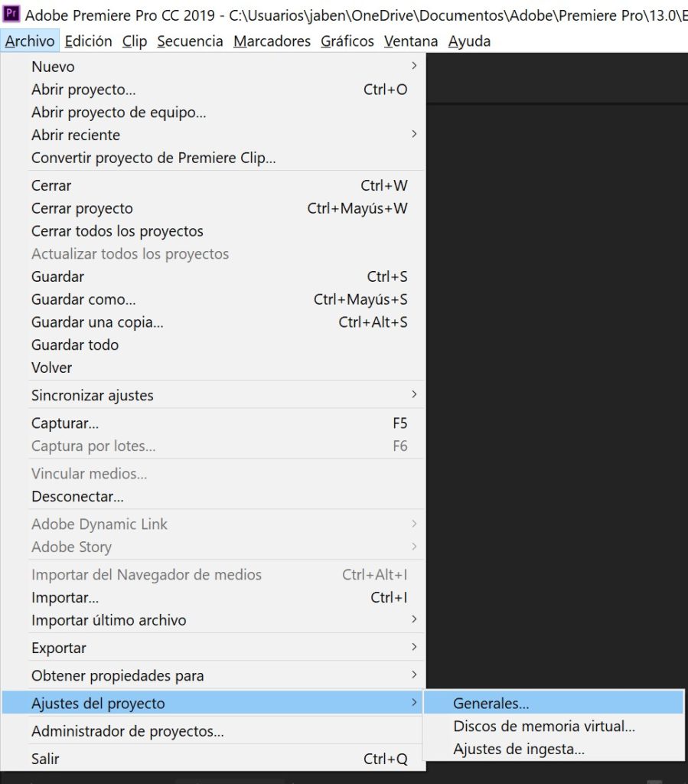
Task: Open the Marcadores menu
Action: click(272, 41)
